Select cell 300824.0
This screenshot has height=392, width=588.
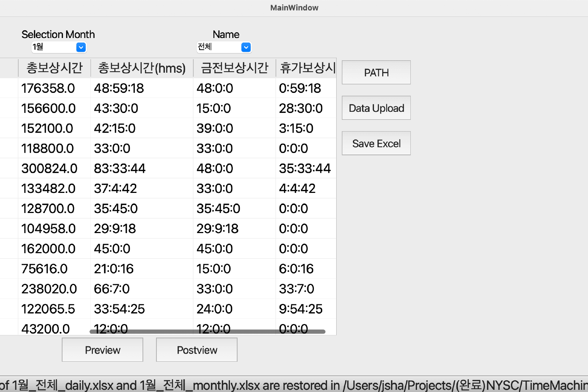coord(54,168)
